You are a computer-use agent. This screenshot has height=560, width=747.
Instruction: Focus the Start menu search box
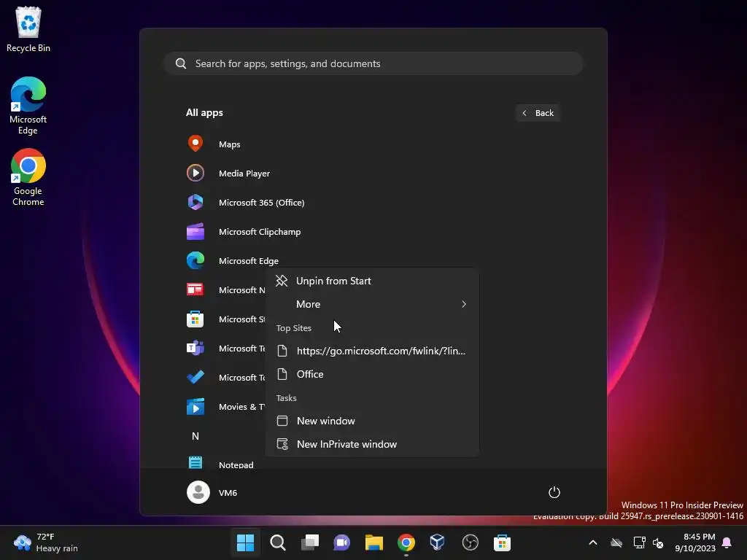pyautogui.click(x=373, y=63)
